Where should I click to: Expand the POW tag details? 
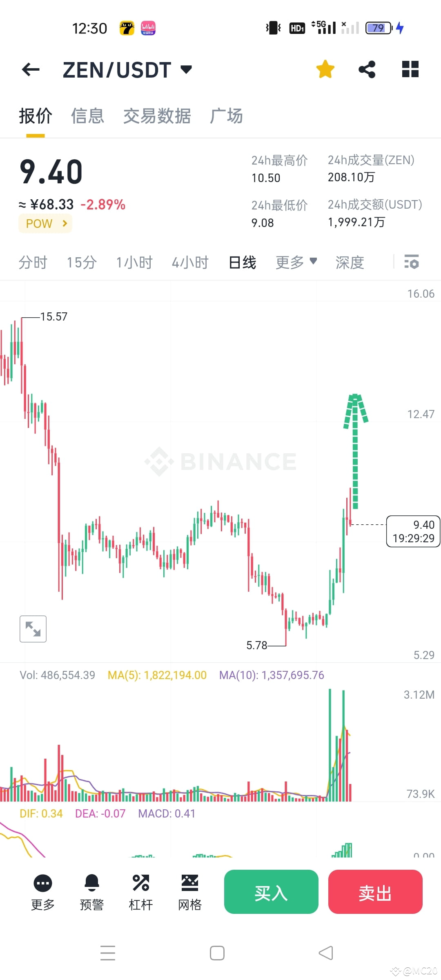tap(45, 223)
